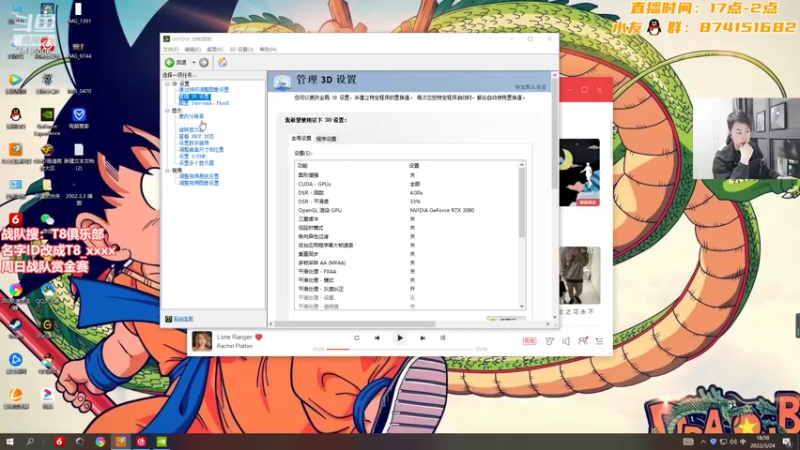This screenshot has width=800, height=450.
Task: Select the highlighted 管理 3D 设置 tree item
Action: click(x=194, y=96)
